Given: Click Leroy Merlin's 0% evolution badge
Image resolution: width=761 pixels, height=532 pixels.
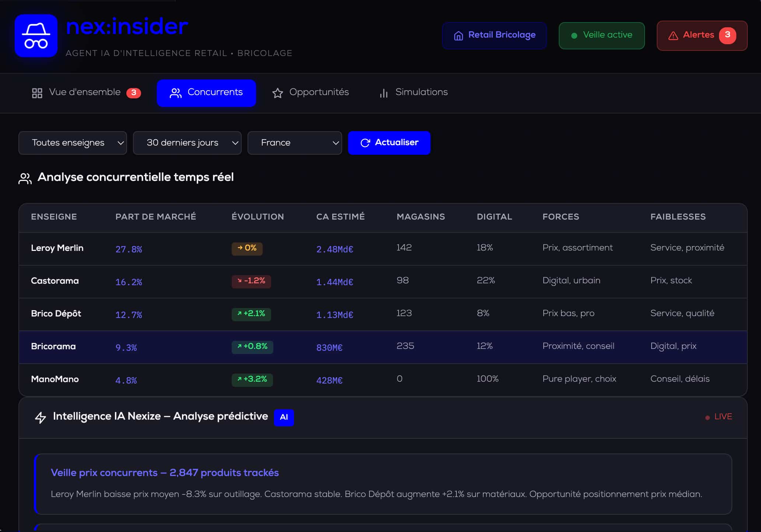Looking at the screenshot, I should pyautogui.click(x=247, y=248).
